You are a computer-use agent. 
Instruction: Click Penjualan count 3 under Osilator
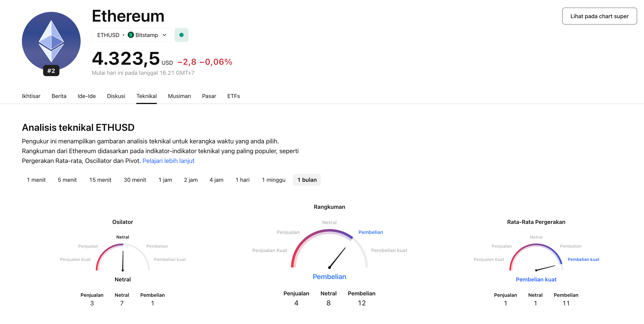92,303
